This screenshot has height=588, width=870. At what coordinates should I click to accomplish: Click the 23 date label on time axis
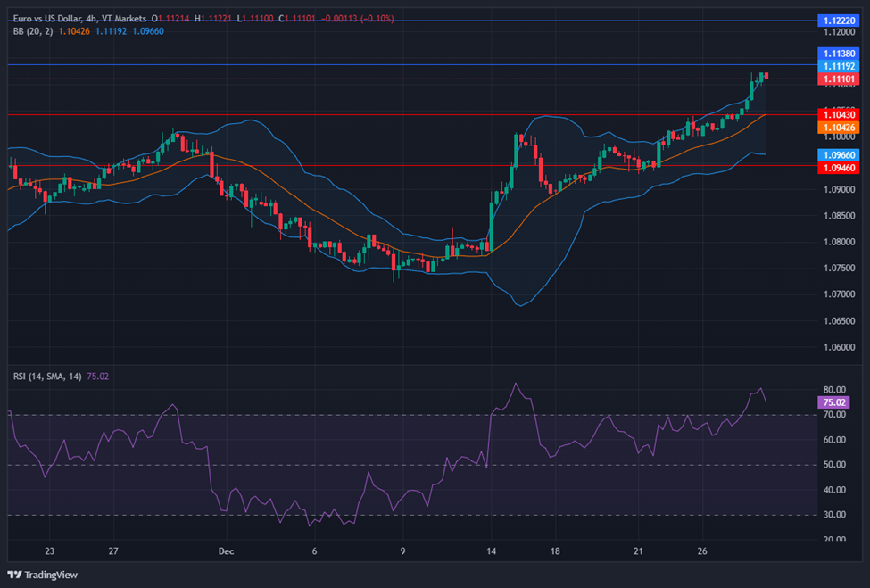pos(49,551)
